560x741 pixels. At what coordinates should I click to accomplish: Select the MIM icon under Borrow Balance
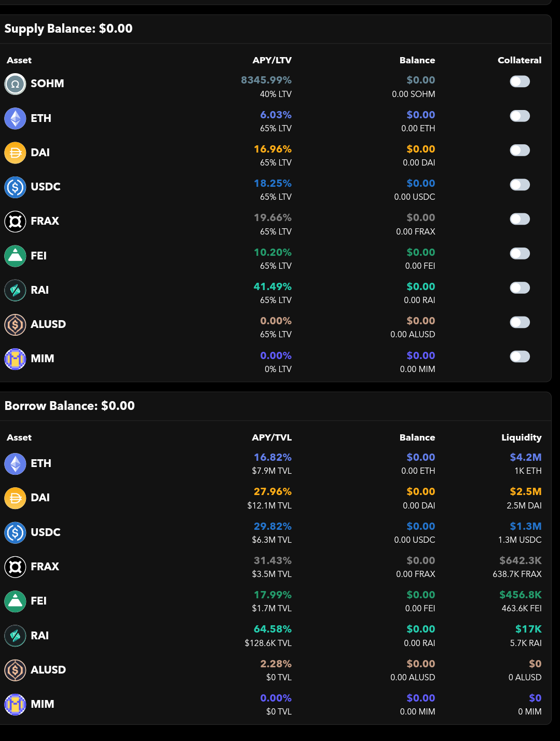click(15, 704)
